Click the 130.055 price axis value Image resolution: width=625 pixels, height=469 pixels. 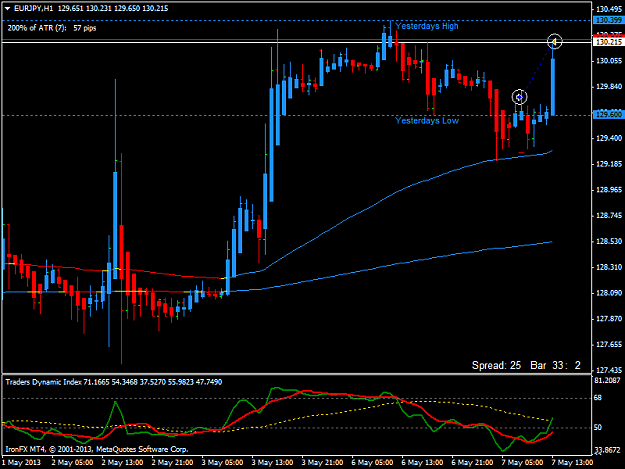point(609,61)
